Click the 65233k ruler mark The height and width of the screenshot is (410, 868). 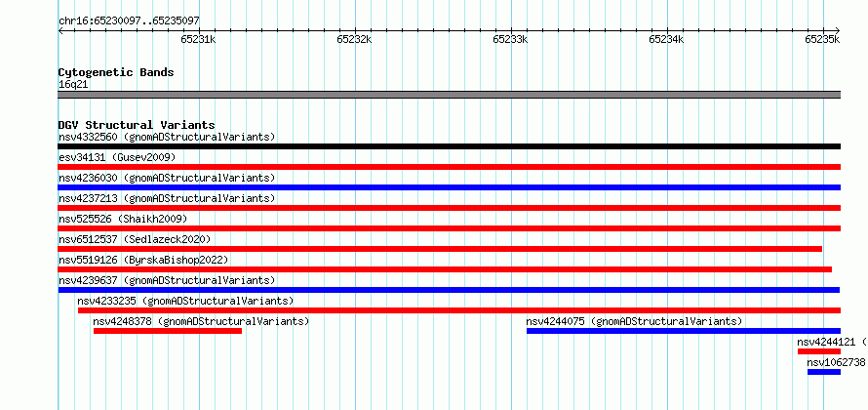(510, 39)
